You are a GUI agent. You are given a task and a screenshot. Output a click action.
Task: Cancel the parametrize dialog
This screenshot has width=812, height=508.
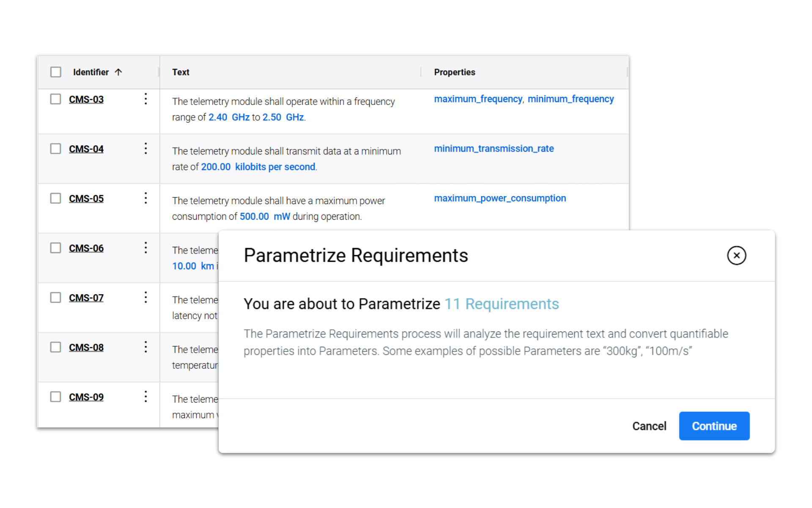(649, 426)
